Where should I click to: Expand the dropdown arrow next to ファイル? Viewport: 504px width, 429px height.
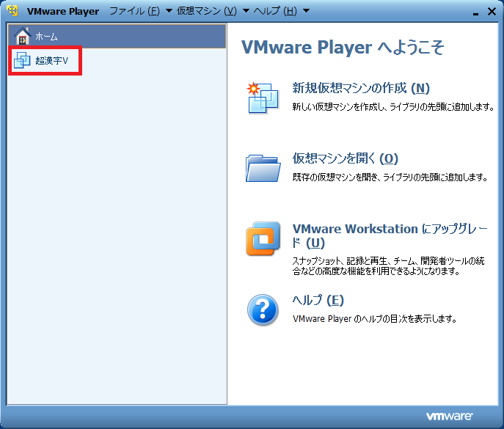tap(169, 11)
